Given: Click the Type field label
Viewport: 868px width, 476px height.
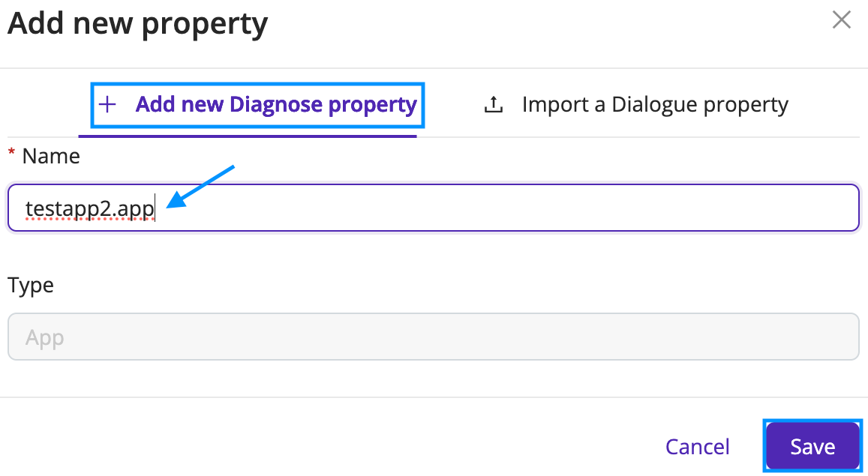Looking at the screenshot, I should 31,286.
